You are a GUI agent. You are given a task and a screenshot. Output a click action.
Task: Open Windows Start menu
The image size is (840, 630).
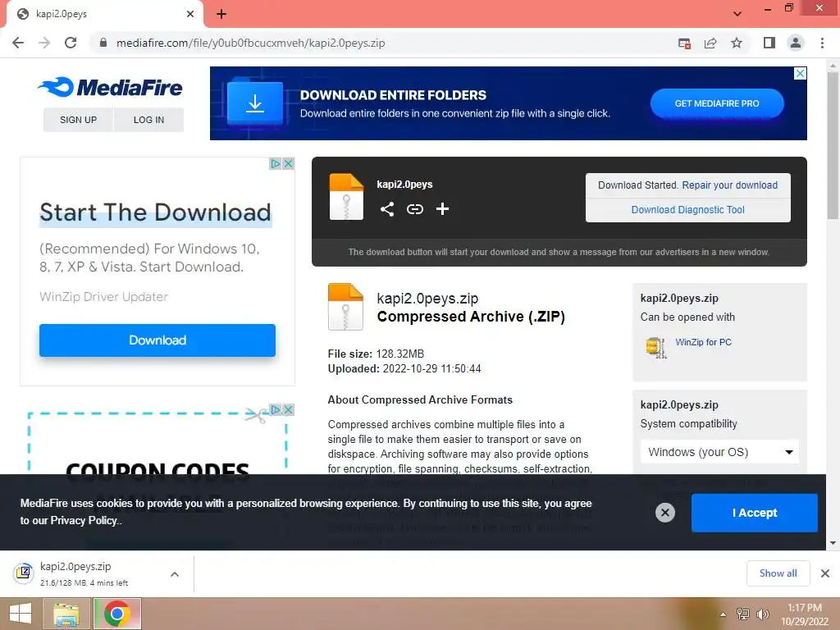click(20, 614)
